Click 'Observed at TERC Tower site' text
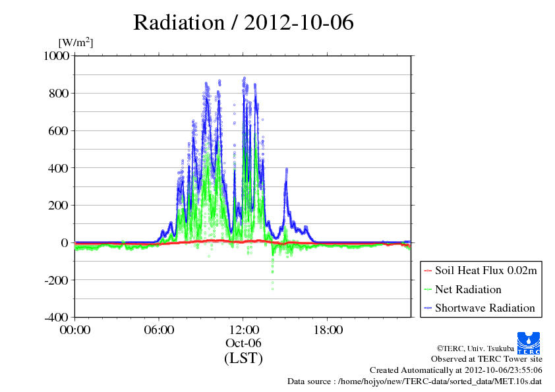The image size is (555, 392). (x=486, y=359)
